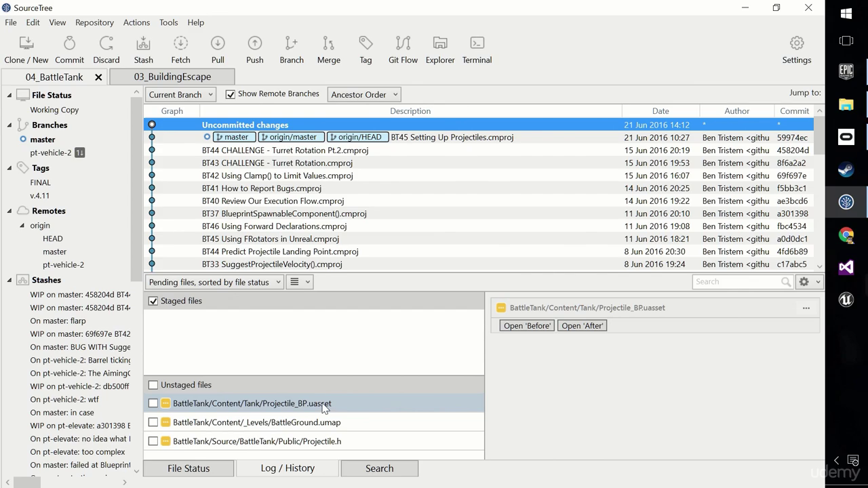Uncheck Show Remote Branches checkbox
The image size is (868, 488).
point(231,94)
